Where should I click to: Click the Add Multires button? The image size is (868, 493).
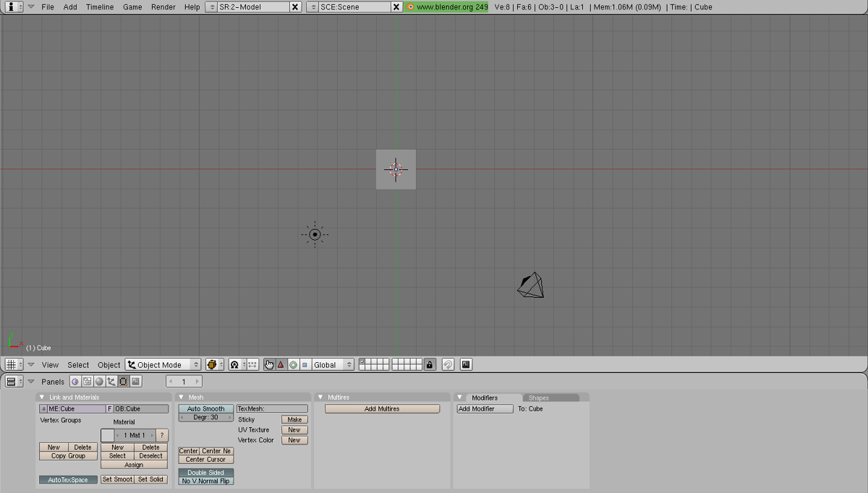tap(382, 408)
